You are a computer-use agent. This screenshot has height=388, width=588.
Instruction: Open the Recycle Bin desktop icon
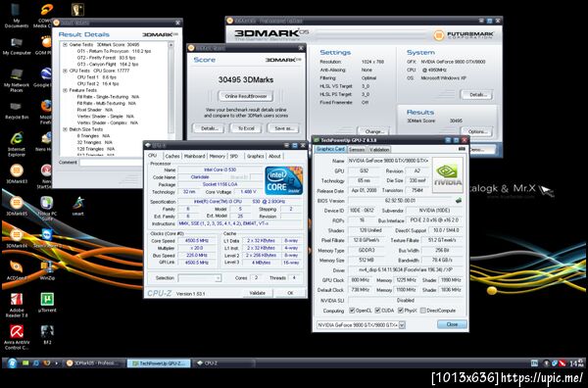click(16, 110)
